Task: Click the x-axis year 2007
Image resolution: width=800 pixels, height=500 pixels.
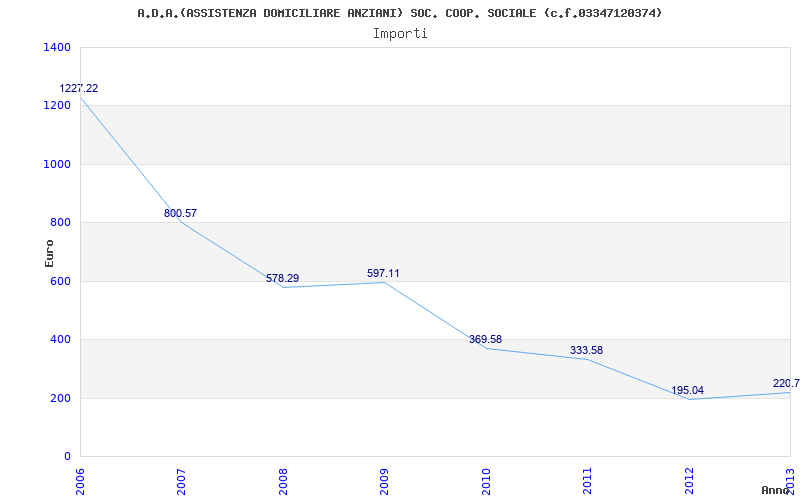Action: pos(181,482)
